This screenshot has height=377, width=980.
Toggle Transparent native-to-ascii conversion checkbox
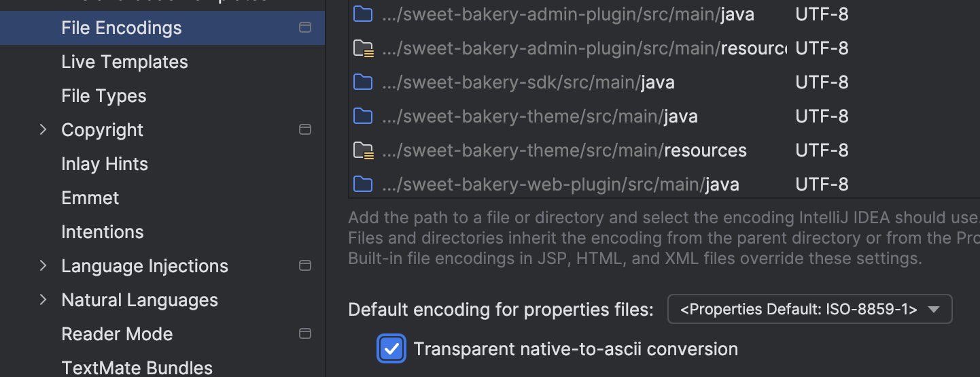(x=391, y=349)
